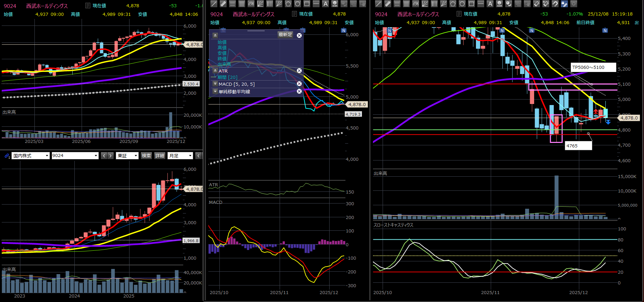Select the trend line drawing tool in right chart
Viewport: 644px width, 302px height.
pyautogui.click(x=378, y=4)
